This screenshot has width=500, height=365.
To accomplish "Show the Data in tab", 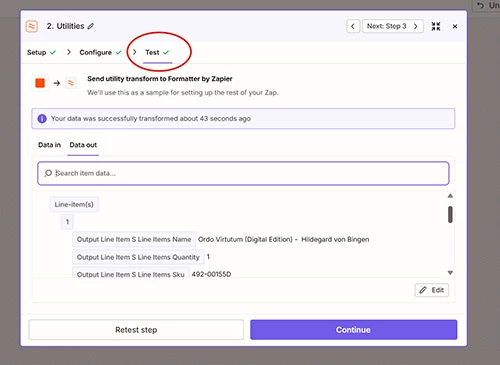I will [49, 145].
